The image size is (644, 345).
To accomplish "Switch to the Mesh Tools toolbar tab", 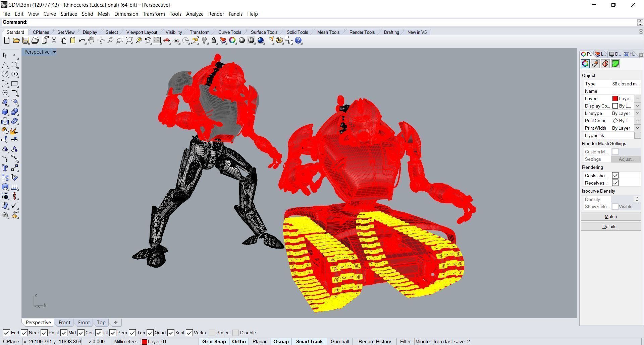I will (x=328, y=32).
